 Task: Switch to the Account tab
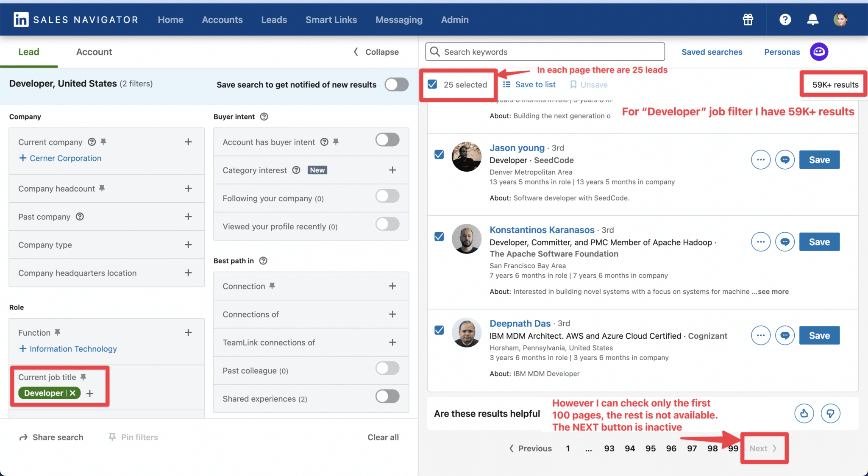(94, 52)
